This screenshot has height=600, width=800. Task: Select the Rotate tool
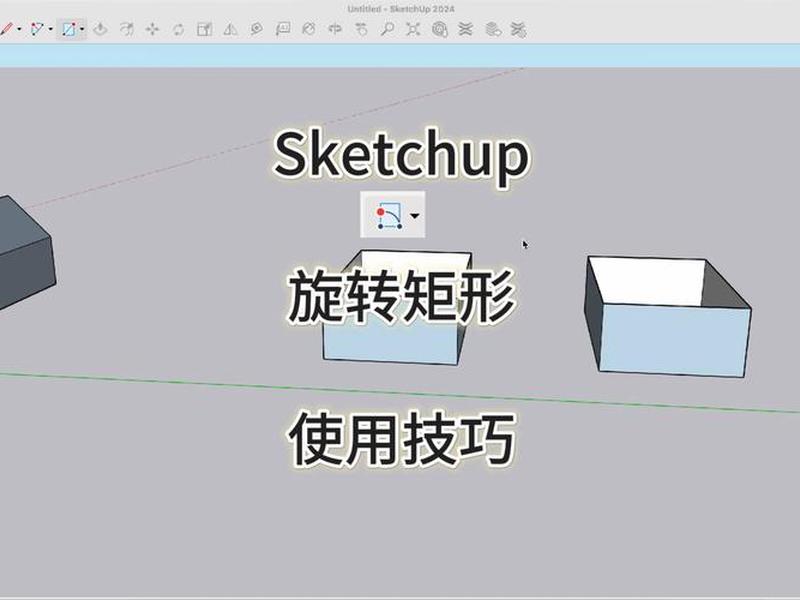pos(178,29)
